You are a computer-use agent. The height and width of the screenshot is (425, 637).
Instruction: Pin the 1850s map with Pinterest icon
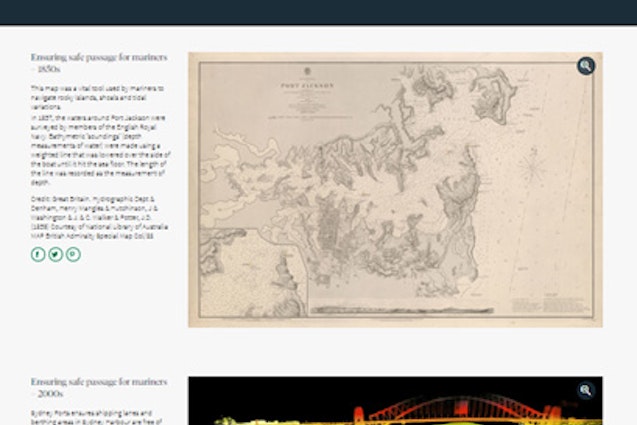click(73, 254)
